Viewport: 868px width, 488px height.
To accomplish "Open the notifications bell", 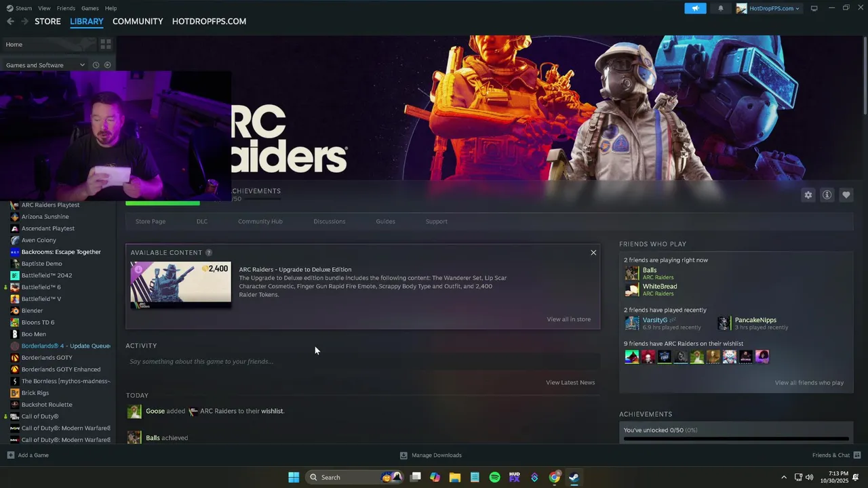I will tap(720, 8).
